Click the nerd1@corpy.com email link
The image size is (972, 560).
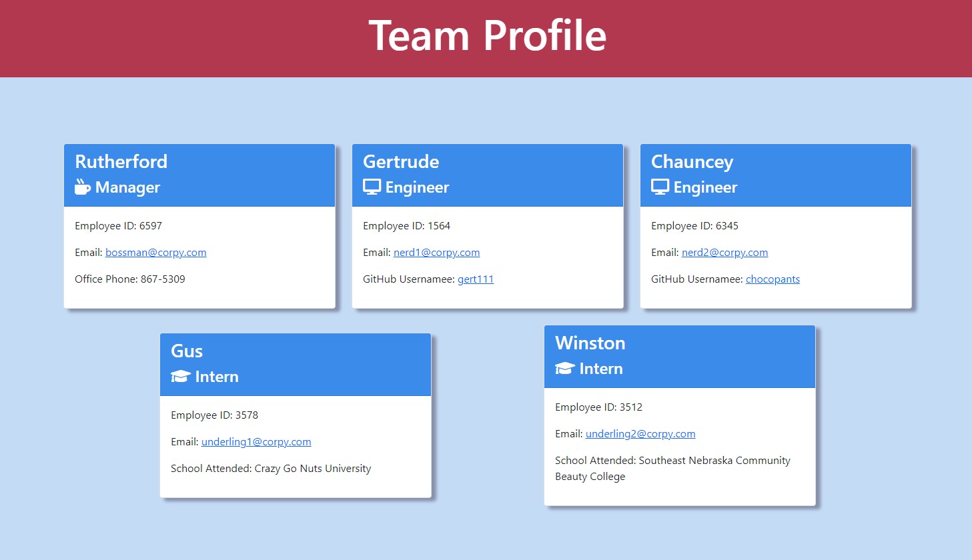(x=436, y=252)
